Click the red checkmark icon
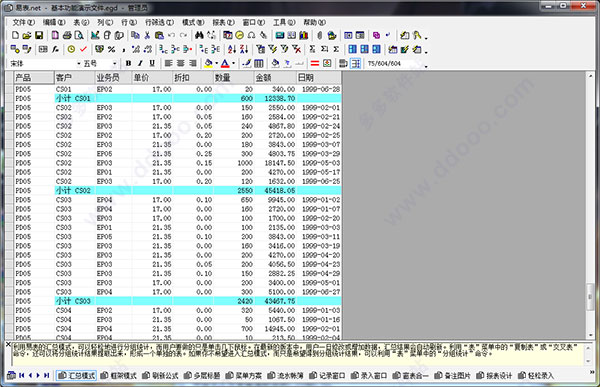Screen dimensions: 600x387 tap(83, 49)
